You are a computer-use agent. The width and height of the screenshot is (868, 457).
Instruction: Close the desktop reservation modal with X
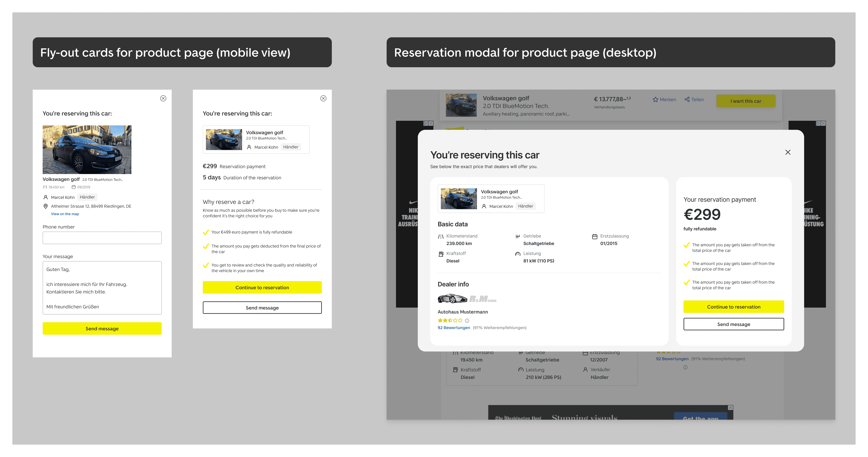point(787,152)
